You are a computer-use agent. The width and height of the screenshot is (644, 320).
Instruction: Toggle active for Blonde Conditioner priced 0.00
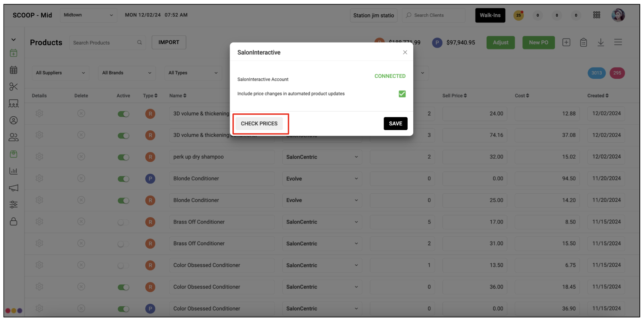click(x=123, y=179)
